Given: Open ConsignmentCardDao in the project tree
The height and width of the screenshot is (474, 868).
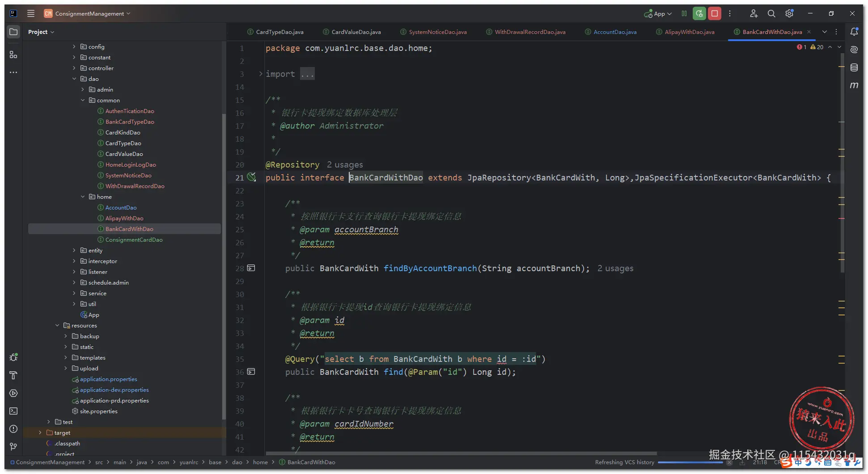Looking at the screenshot, I should [134, 240].
